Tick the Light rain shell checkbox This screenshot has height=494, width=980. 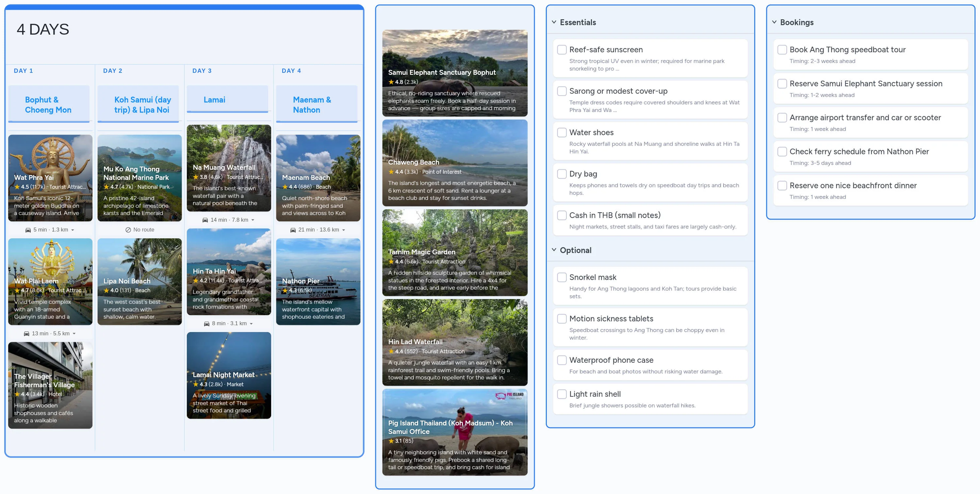(562, 394)
